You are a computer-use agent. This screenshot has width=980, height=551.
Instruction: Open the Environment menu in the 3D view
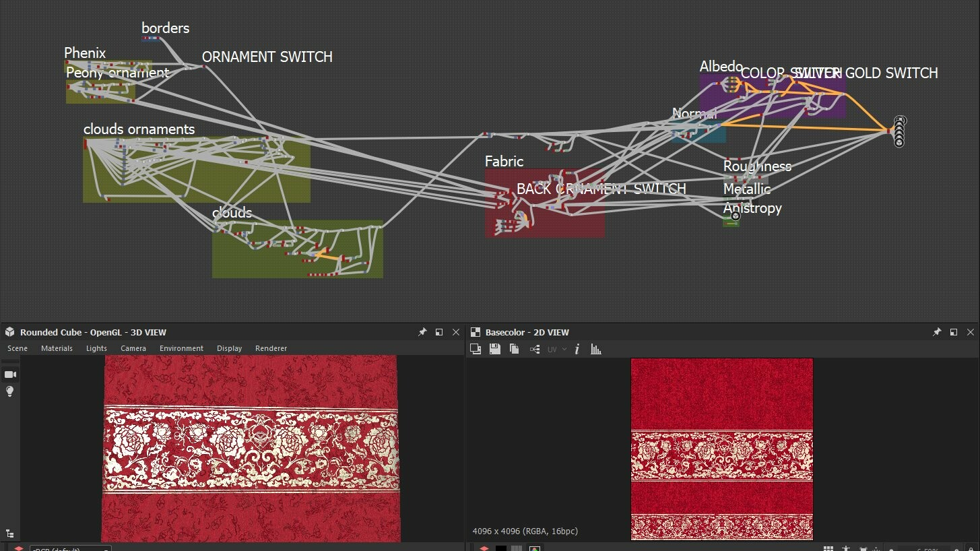181,348
